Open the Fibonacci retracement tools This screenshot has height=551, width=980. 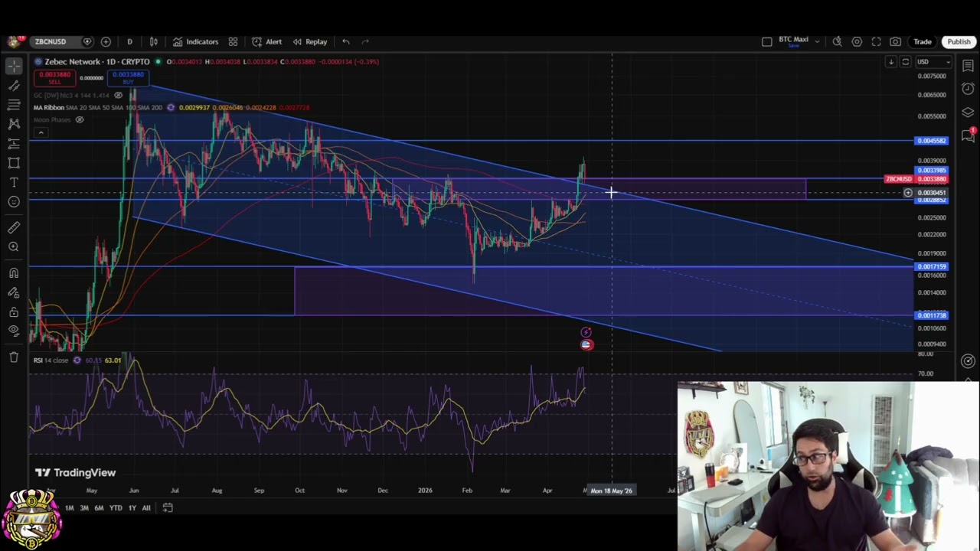point(14,104)
